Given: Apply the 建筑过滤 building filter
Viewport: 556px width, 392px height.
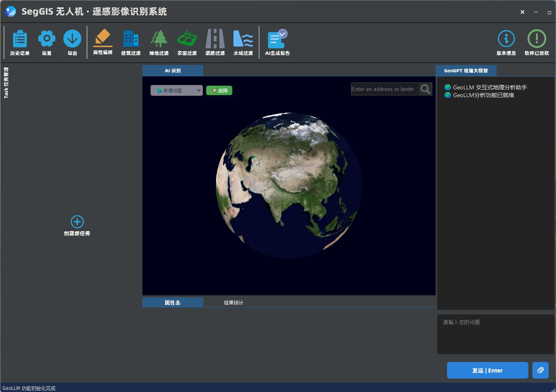Looking at the screenshot, I should click(131, 42).
